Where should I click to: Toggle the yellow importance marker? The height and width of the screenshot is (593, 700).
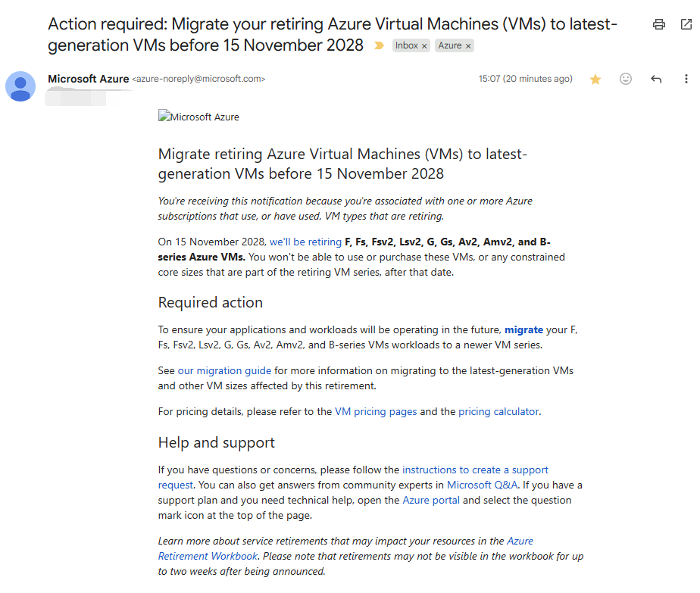tap(379, 45)
